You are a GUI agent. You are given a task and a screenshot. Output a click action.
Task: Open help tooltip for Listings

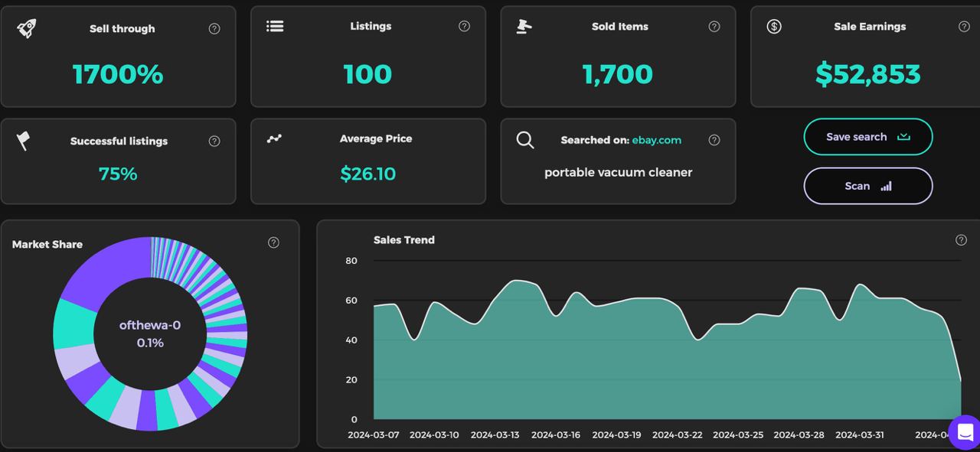464,26
